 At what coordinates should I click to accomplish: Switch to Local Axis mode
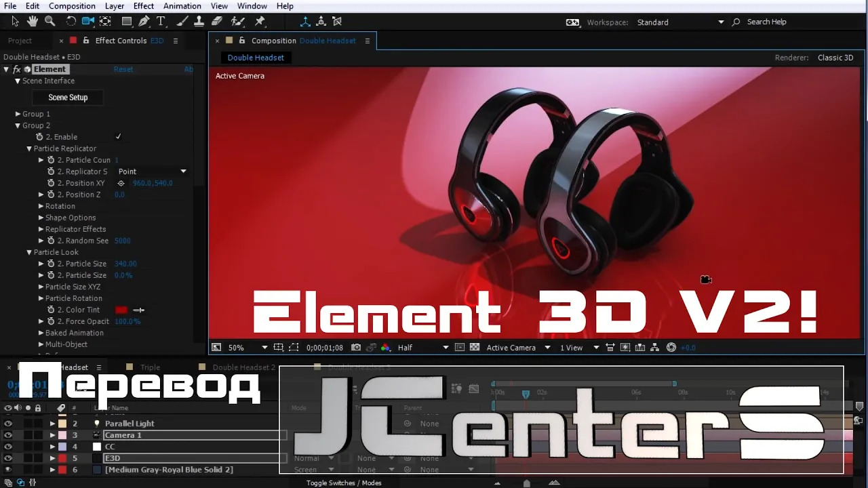(305, 22)
